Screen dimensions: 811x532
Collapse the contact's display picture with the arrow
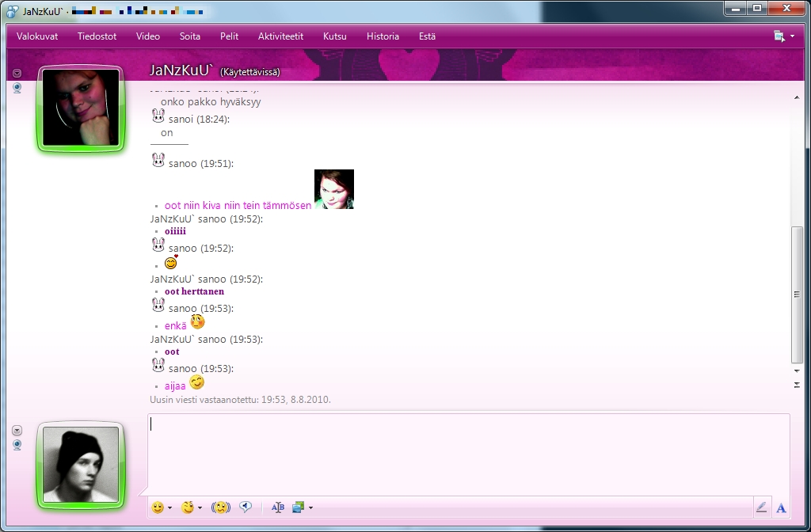click(17, 74)
